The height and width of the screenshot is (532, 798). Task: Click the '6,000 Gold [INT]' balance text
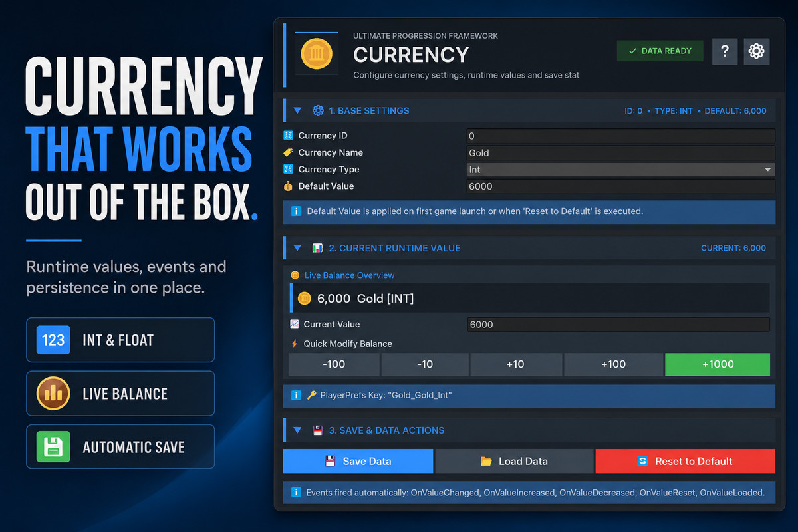tap(365, 299)
